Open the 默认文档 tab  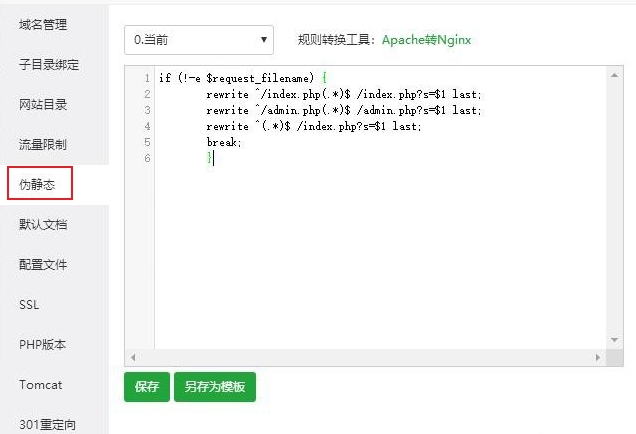tap(43, 224)
